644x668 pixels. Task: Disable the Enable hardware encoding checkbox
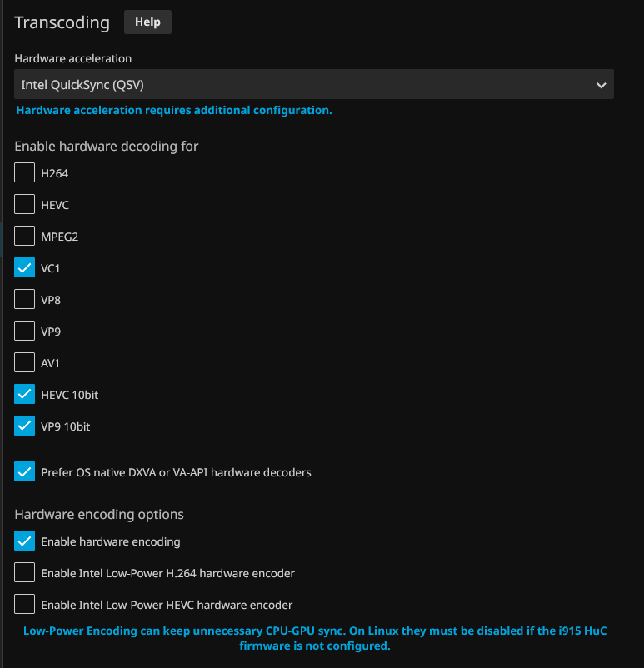pos(25,541)
